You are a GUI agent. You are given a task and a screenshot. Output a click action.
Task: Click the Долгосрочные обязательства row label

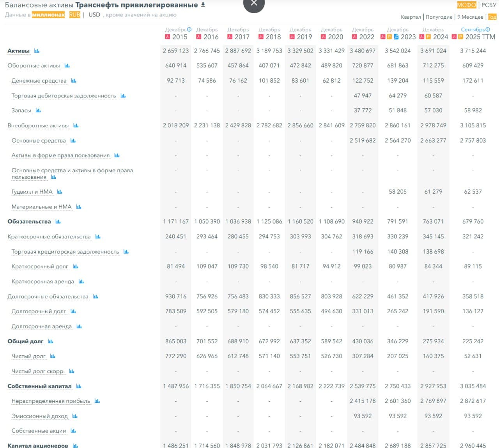pyautogui.click(x=48, y=296)
